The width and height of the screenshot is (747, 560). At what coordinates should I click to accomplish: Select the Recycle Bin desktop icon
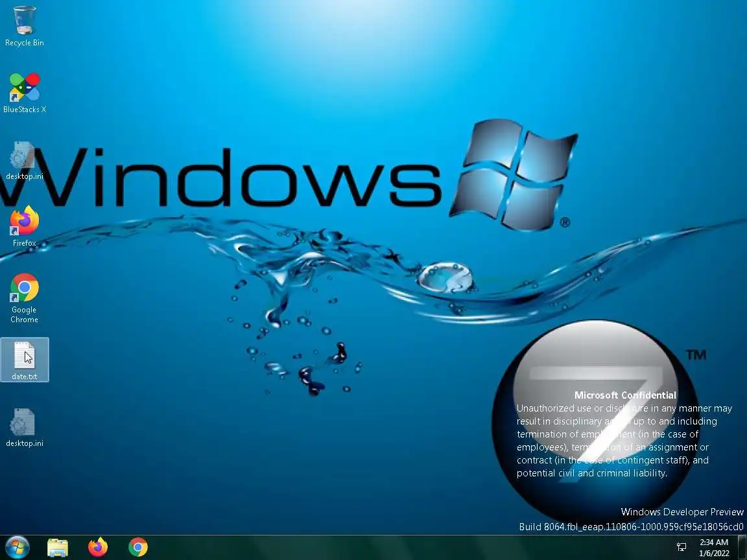[24, 27]
